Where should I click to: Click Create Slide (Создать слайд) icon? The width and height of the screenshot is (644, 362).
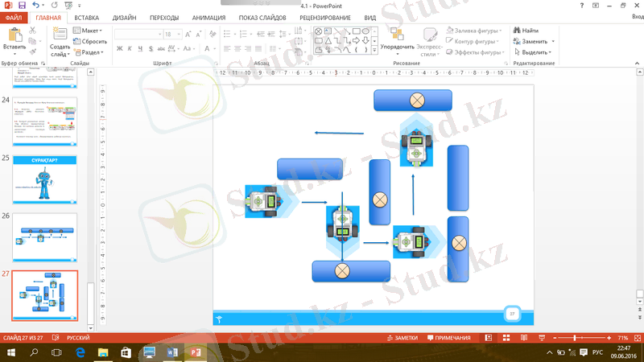(60, 35)
